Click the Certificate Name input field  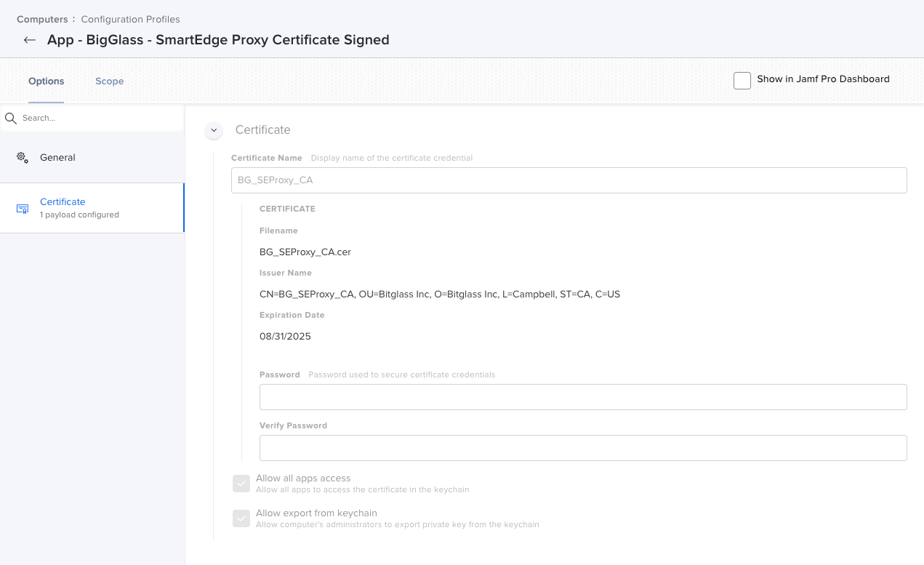[x=569, y=180]
